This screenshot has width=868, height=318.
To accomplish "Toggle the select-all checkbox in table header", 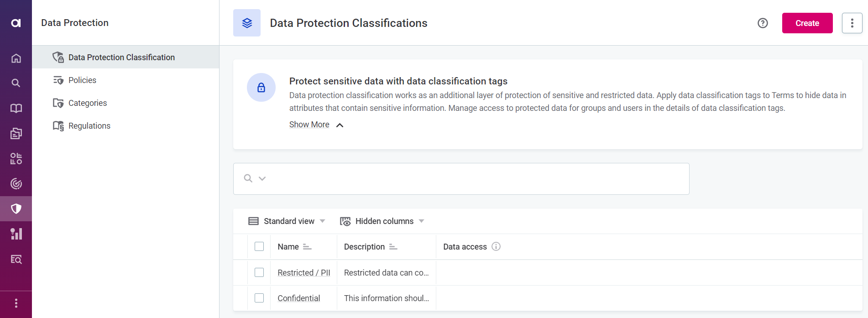I will click(259, 246).
